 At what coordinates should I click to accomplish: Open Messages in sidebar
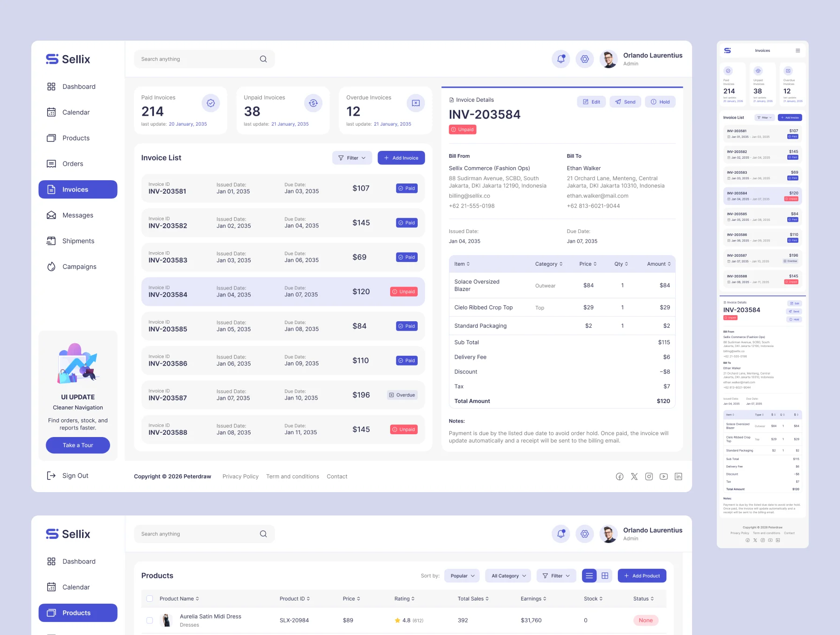[x=78, y=215]
